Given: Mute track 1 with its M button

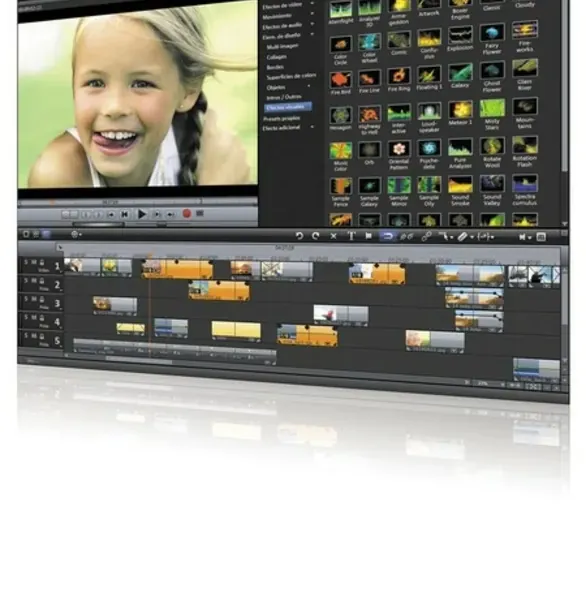Looking at the screenshot, I should tap(34, 262).
